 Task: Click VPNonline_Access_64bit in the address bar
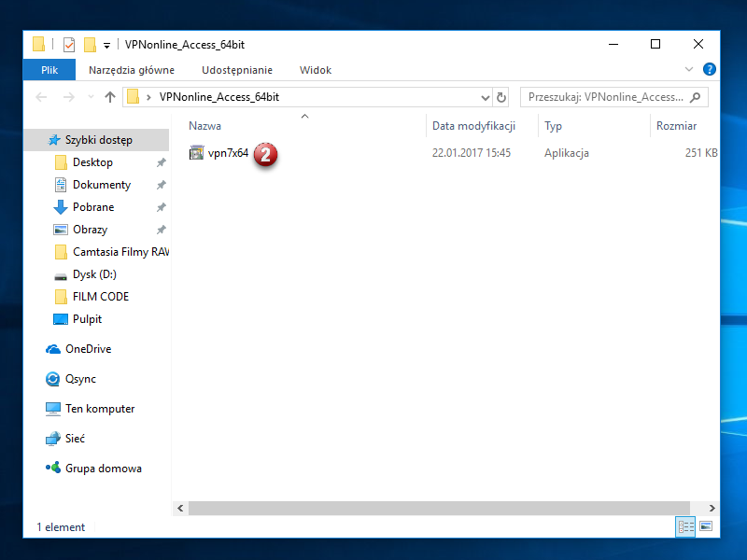(219, 97)
